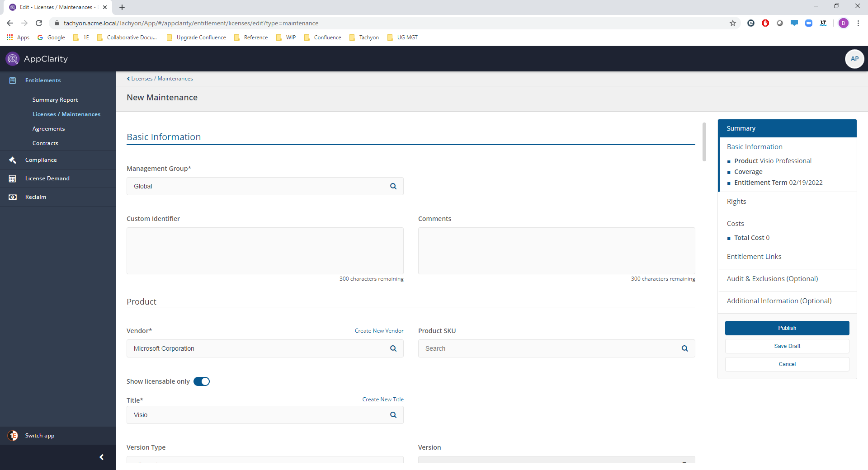Click the Reclaim money icon
This screenshot has width=868, height=470.
13,197
